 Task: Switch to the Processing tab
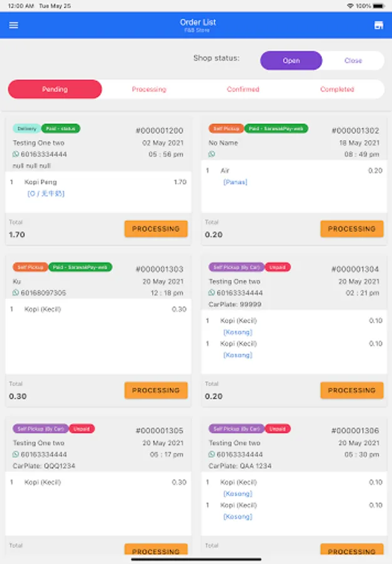point(149,89)
